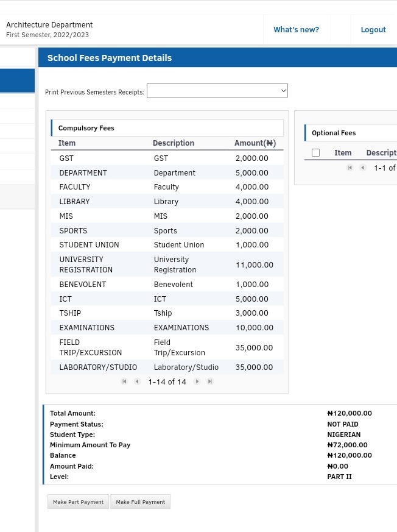This screenshot has height=532, width=397.
Task: Go to previous page of Compulsory Fees
Action: [x=137, y=381]
